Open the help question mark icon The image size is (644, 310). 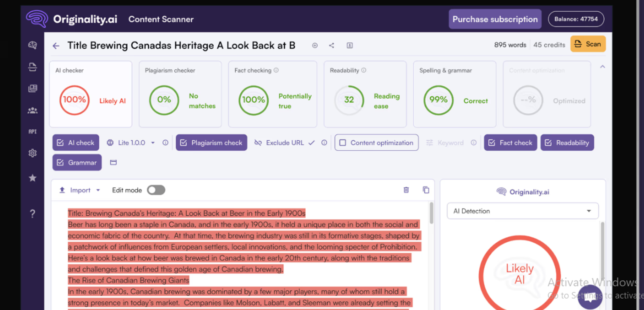point(33,214)
